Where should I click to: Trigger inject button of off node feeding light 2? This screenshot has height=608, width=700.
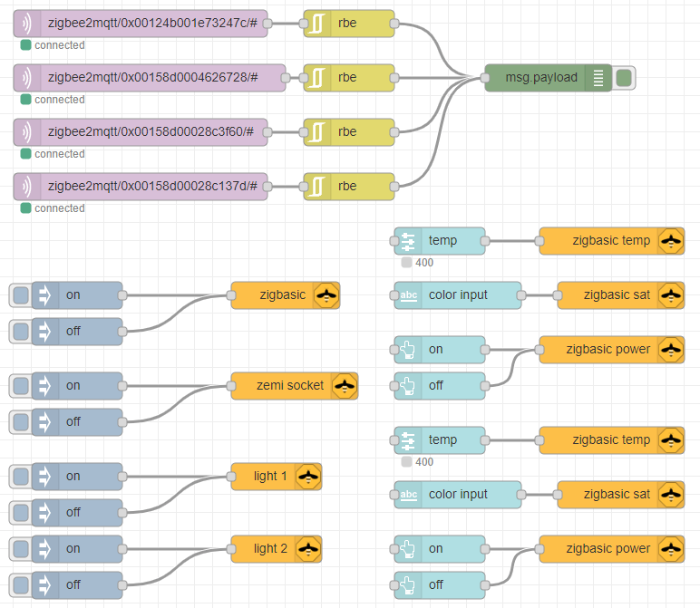click(x=20, y=585)
